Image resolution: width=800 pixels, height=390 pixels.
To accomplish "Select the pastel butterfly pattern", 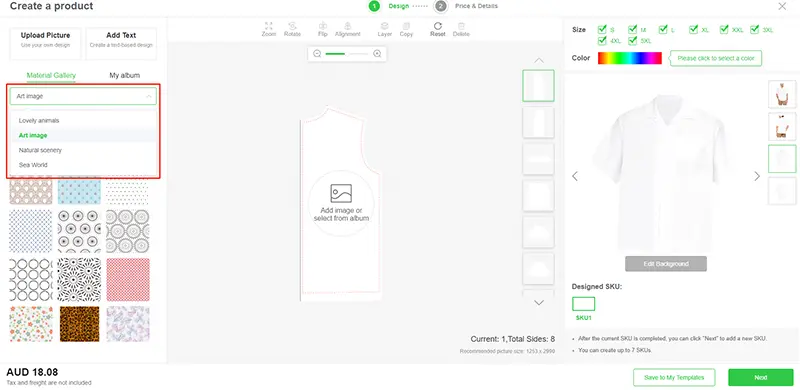I will [128, 324].
